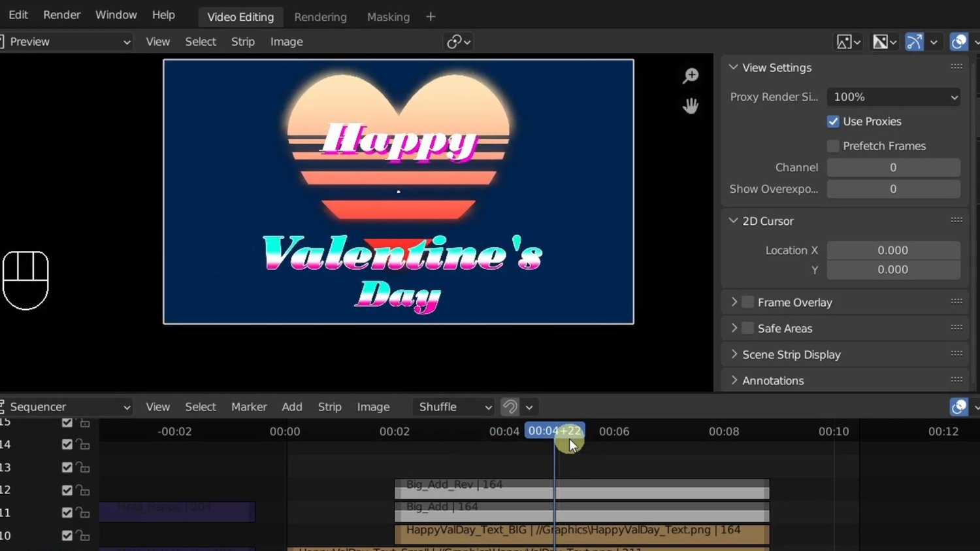The width and height of the screenshot is (980, 551).
Task: Open the Sequencer view type dropdown
Action: (65, 407)
